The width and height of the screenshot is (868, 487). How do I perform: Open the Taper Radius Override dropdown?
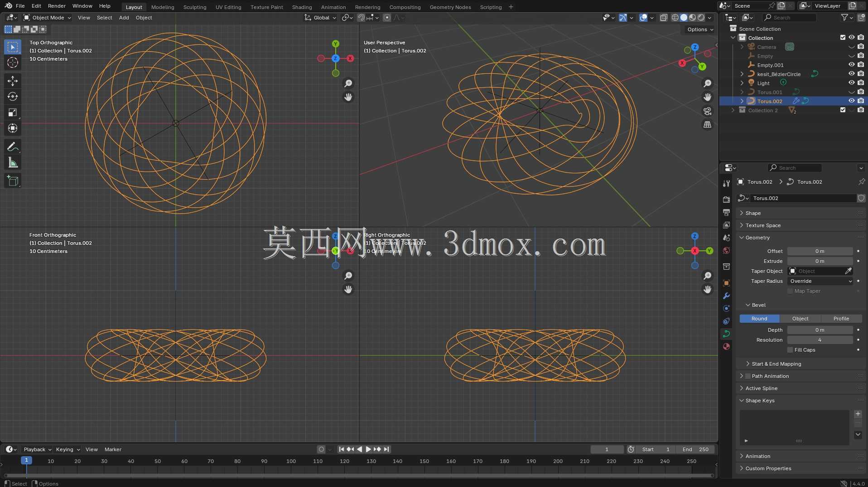pyautogui.click(x=820, y=281)
